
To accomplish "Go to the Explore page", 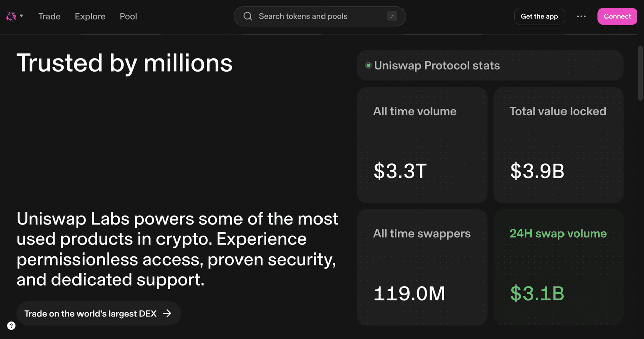I will [x=90, y=16].
